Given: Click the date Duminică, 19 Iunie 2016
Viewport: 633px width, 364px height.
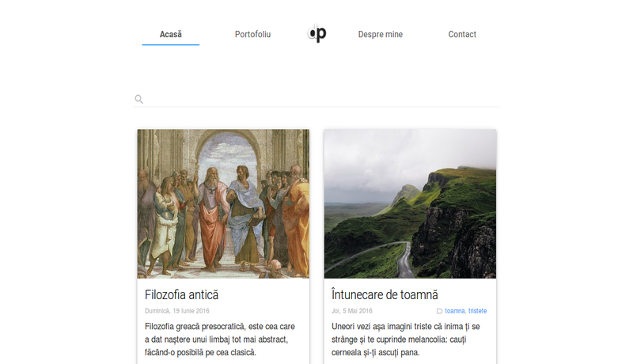Looking at the screenshot, I should click(176, 311).
